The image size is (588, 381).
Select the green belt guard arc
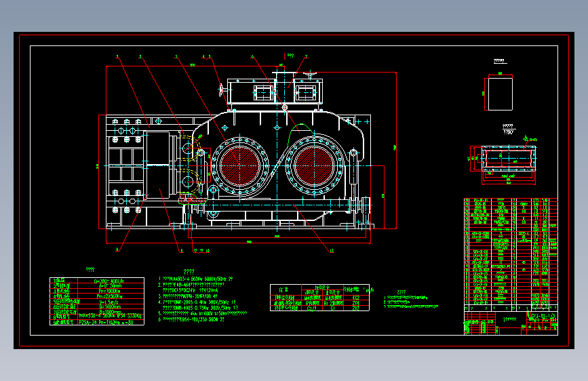[300, 137]
